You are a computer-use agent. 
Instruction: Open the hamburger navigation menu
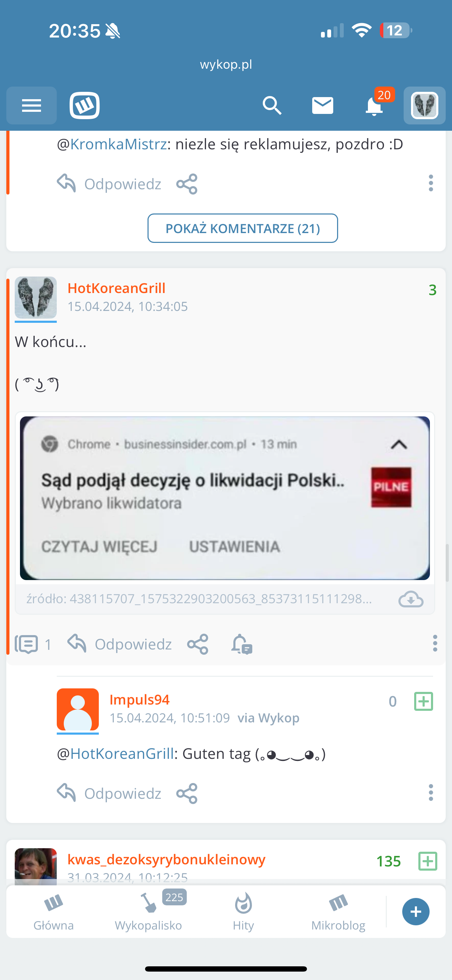pos(32,106)
